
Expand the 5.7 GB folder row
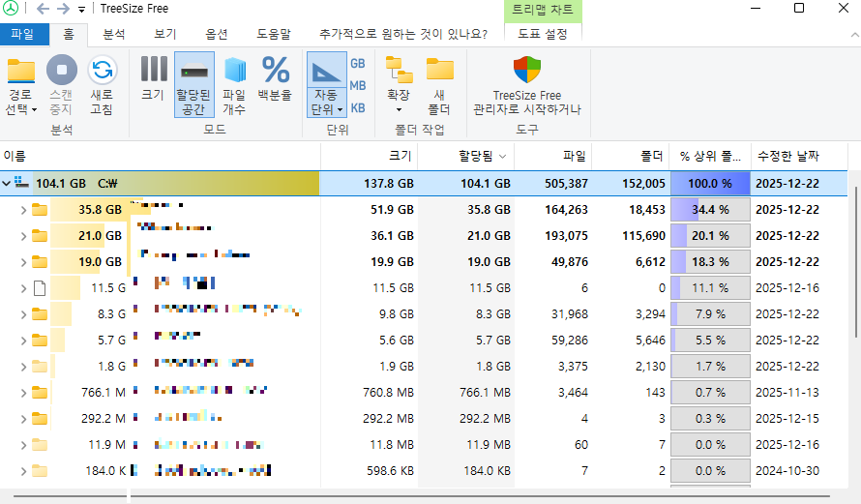point(23,341)
